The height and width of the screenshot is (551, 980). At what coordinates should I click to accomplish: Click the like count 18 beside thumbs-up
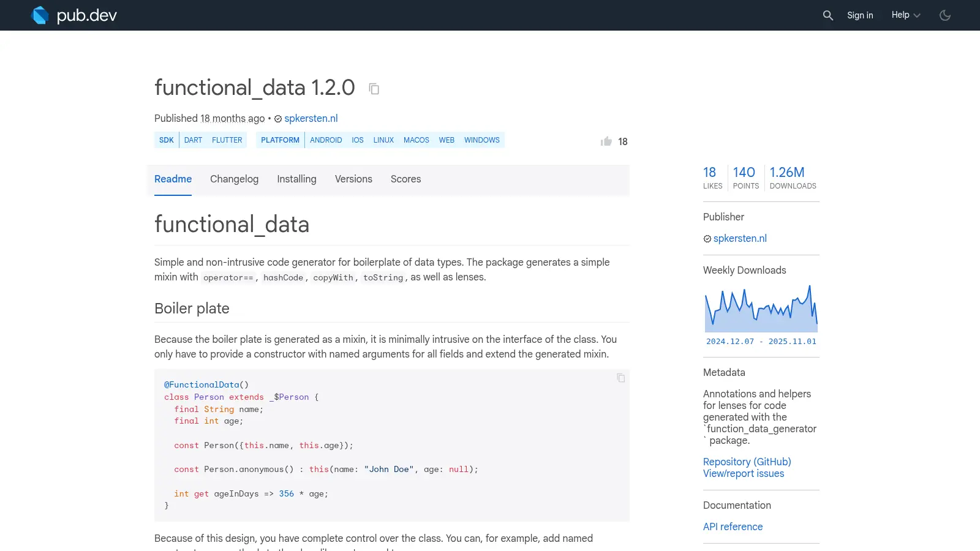(623, 142)
